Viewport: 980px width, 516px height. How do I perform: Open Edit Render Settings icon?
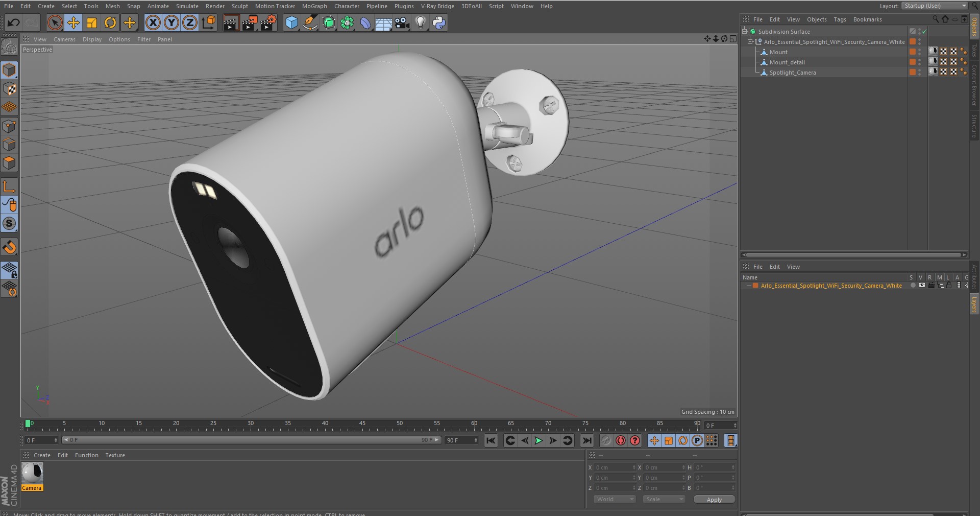click(x=268, y=22)
